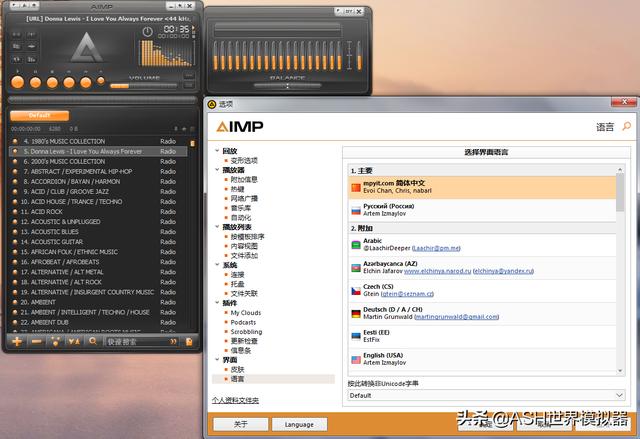Screen dimensions: 640x439
Task: Open the sleep timer power icon
Action: coord(147,31)
